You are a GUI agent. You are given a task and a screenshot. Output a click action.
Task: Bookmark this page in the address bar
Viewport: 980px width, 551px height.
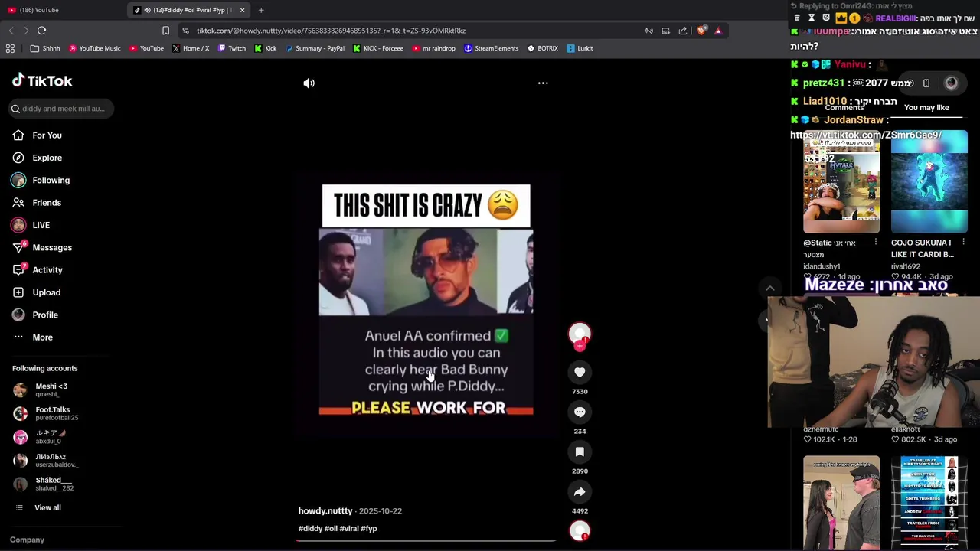[165, 31]
